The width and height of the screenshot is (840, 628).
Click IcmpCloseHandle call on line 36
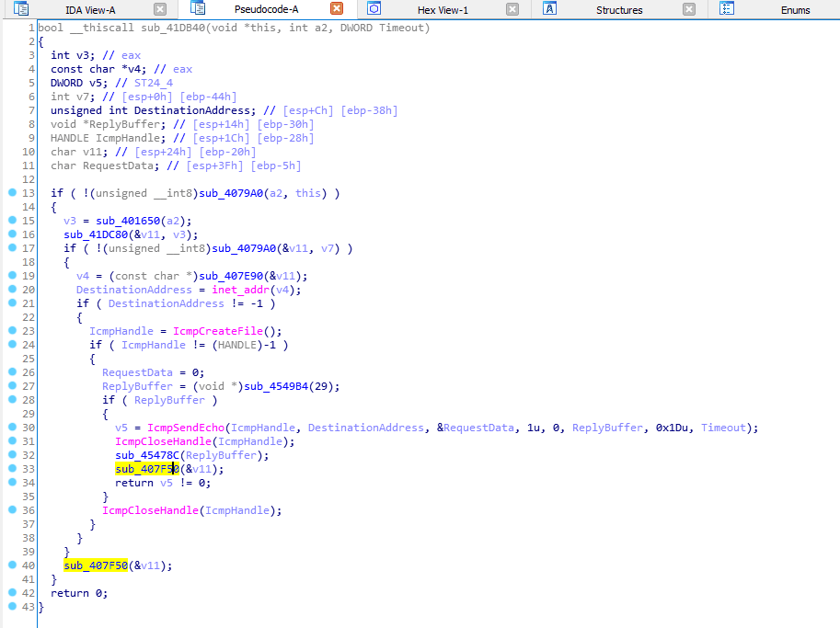(151, 510)
